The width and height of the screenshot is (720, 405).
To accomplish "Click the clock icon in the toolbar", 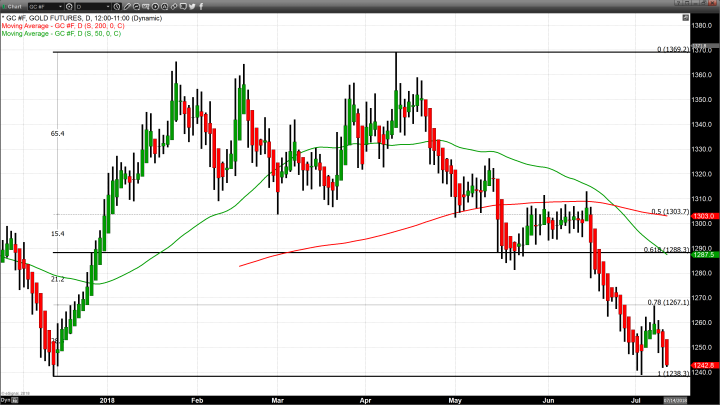I will [x=116, y=7].
